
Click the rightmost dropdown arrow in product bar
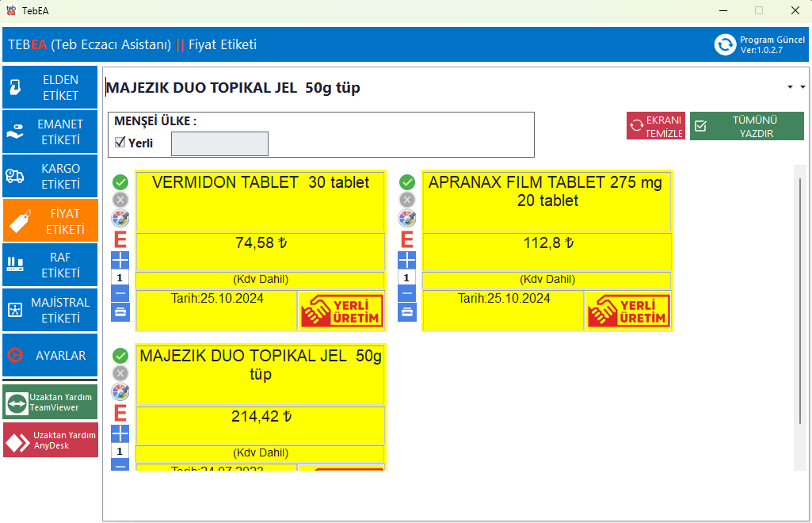[802, 87]
